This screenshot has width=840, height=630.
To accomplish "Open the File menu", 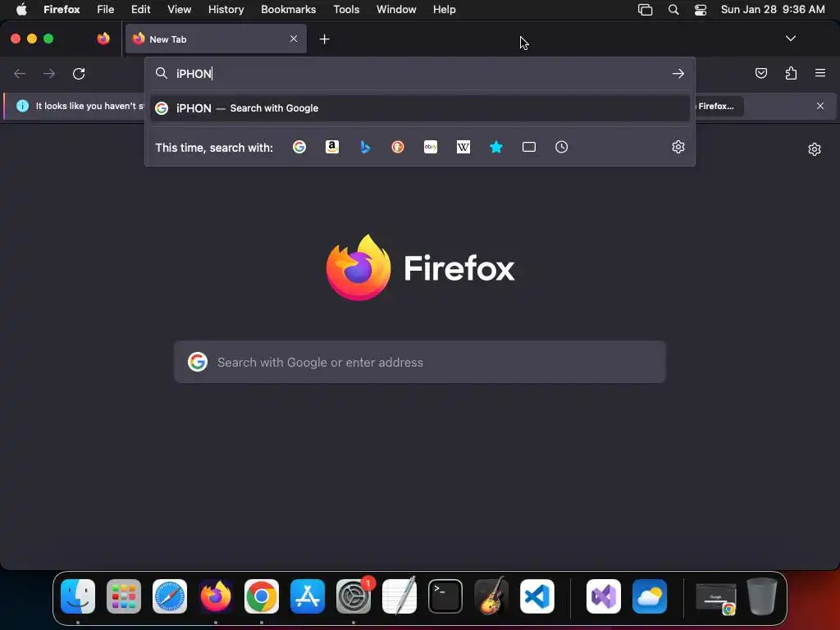I will 106,9.
